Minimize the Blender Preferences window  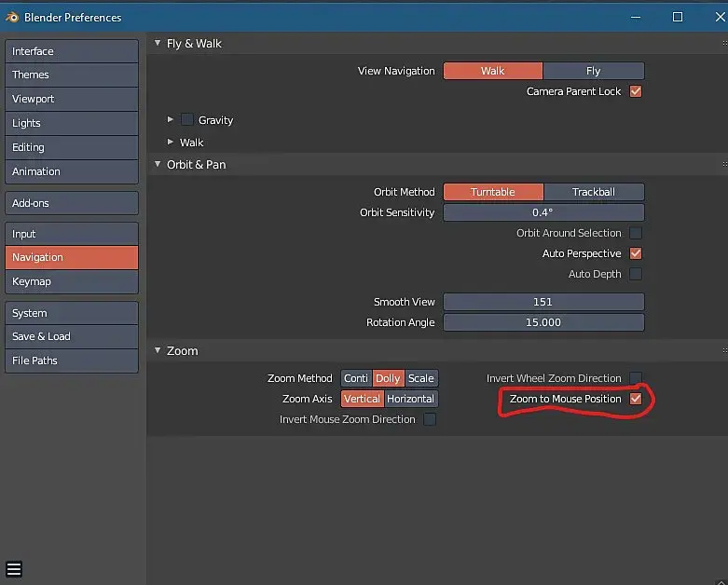click(x=636, y=17)
